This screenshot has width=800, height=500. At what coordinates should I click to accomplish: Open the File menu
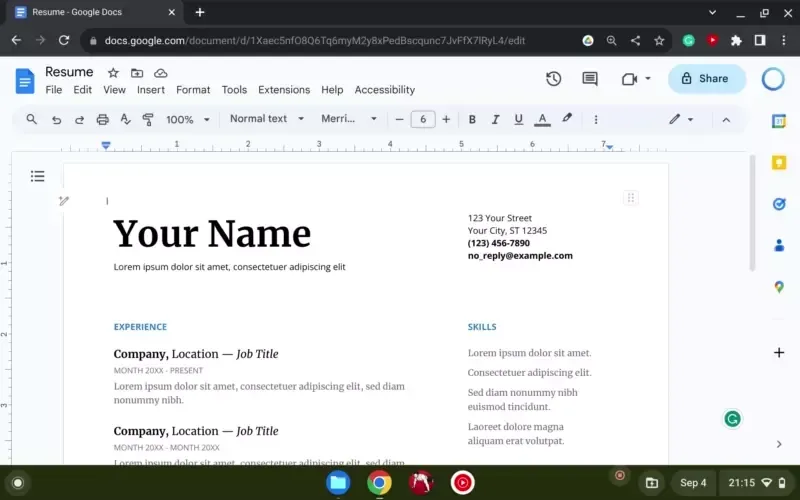[x=54, y=90]
